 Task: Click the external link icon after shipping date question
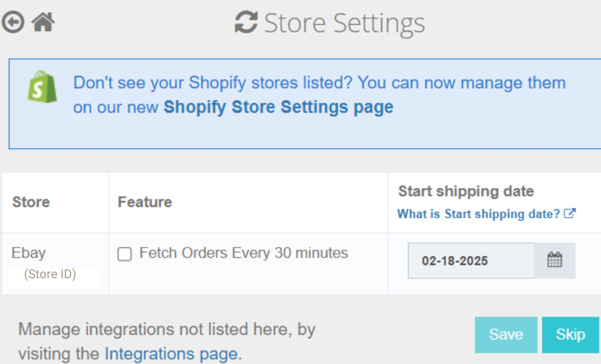571,213
